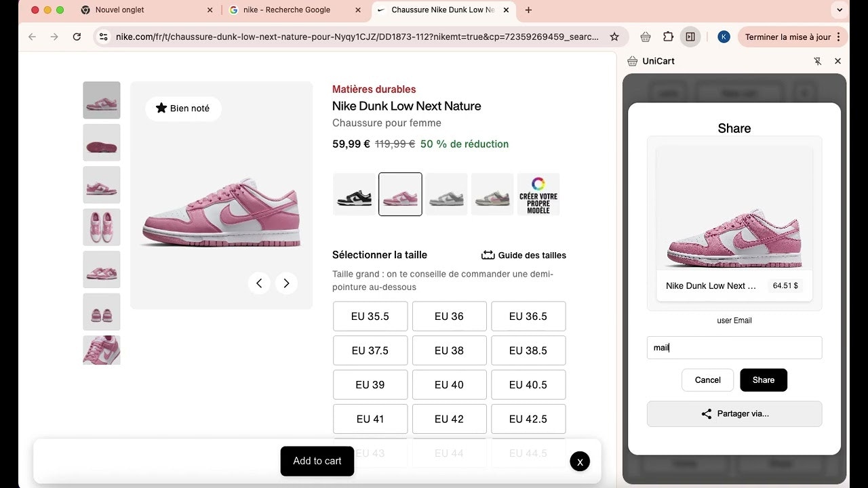Select the heel-view pair thumbnail
This screenshot has height=488, width=868.
(102, 312)
